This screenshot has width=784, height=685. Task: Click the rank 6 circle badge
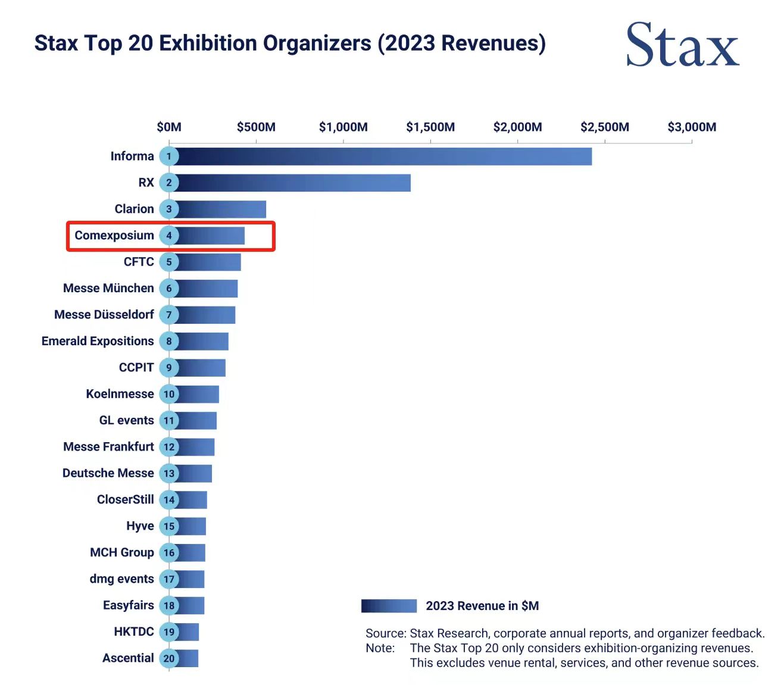tap(169, 289)
